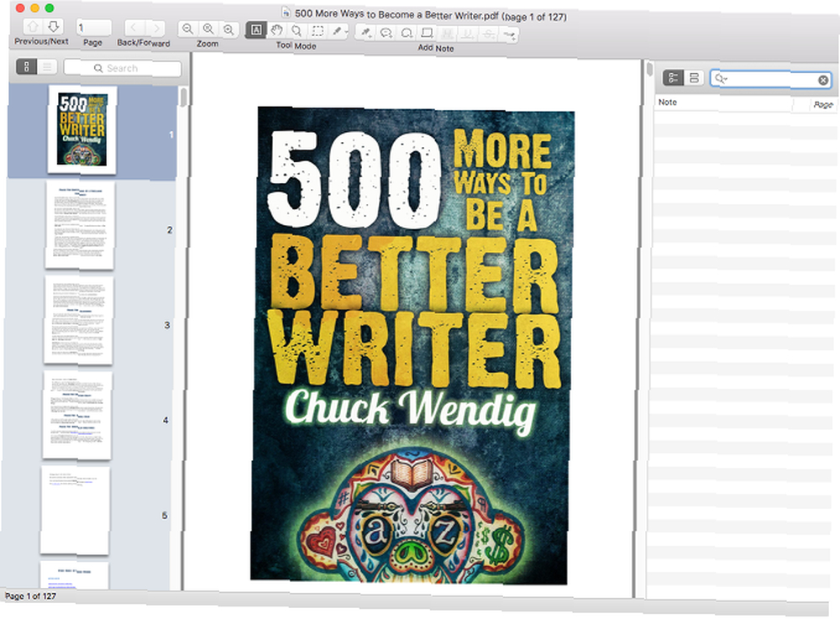The width and height of the screenshot is (840, 619).
Task: Go to next page with down arrow
Action: (53, 26)
